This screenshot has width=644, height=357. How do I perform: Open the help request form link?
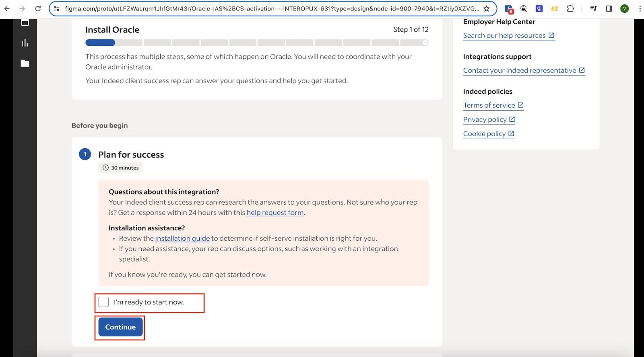275,213
